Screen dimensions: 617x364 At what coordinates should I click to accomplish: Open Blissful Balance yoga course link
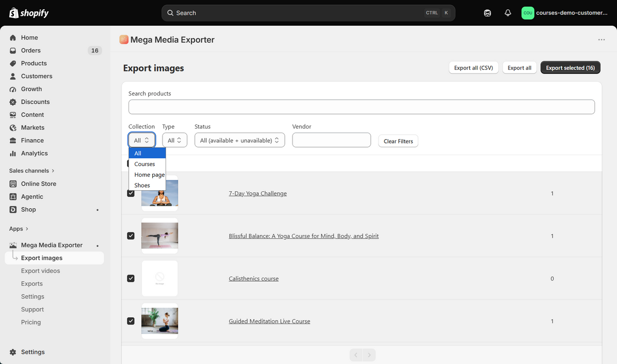point(304,236)
